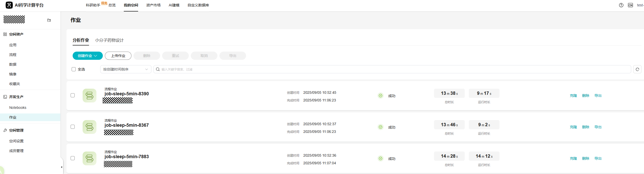Click the success status icon for job-sleep-5min-8367
The image size is (644, 174).
[x=381, y=127]
